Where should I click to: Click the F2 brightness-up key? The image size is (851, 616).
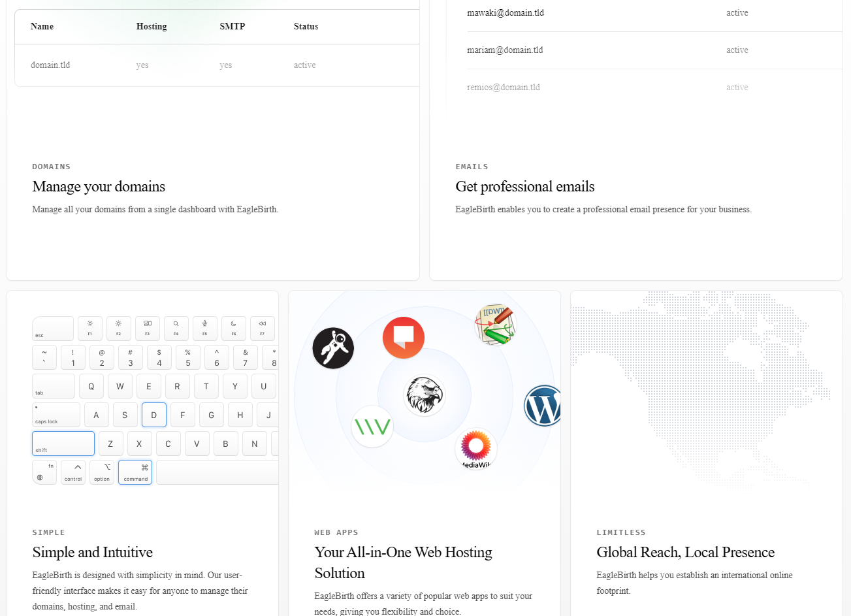coord(119,329)
